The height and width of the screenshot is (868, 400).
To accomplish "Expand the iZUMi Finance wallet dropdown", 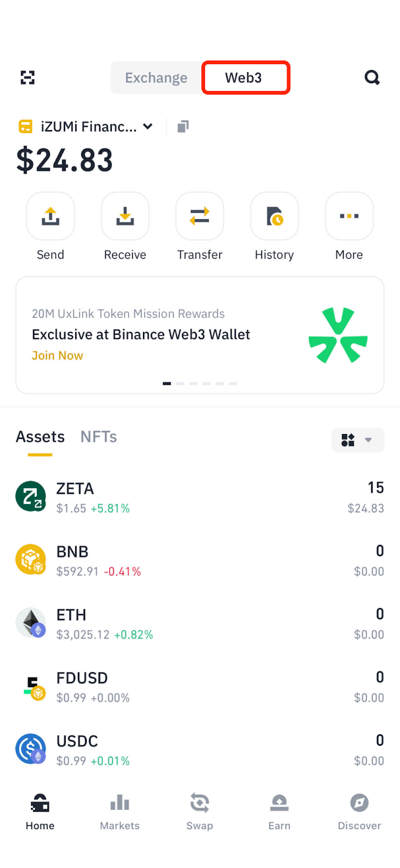I will click(x=147, y=126).
